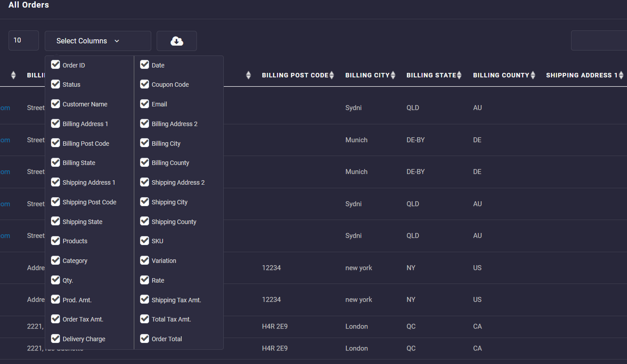Uncheck the Order ID column checkbox
Image resolution: width=627 pixels, height=364 pixels.
(55, 65)
